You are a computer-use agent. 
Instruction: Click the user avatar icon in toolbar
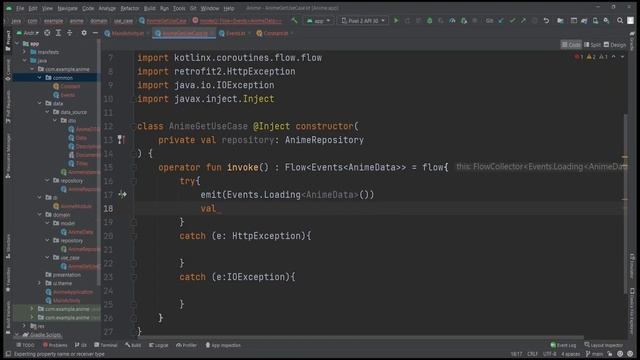(x=631, y=20)
